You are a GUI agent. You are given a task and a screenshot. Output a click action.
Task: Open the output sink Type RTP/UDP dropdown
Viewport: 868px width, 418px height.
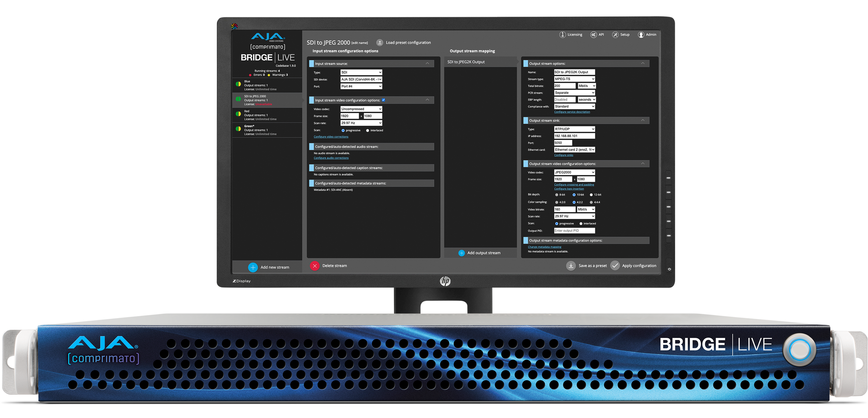(x=574, y=129)
